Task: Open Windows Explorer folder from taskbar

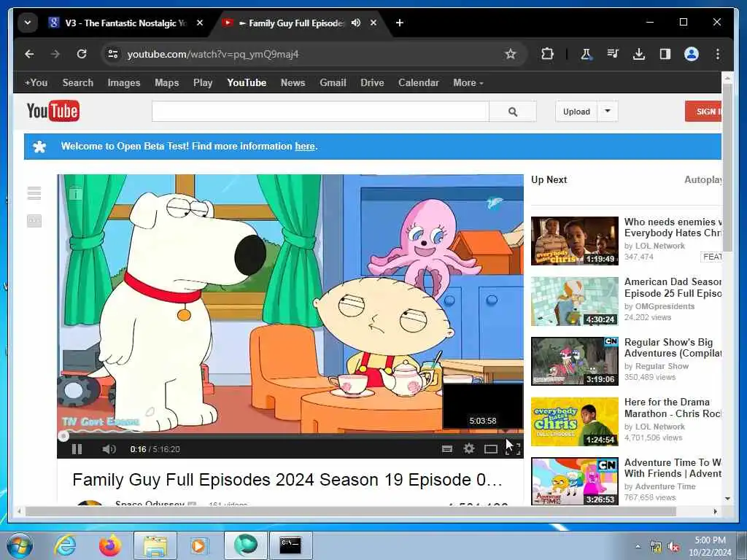Action: [x=155, y=545]
